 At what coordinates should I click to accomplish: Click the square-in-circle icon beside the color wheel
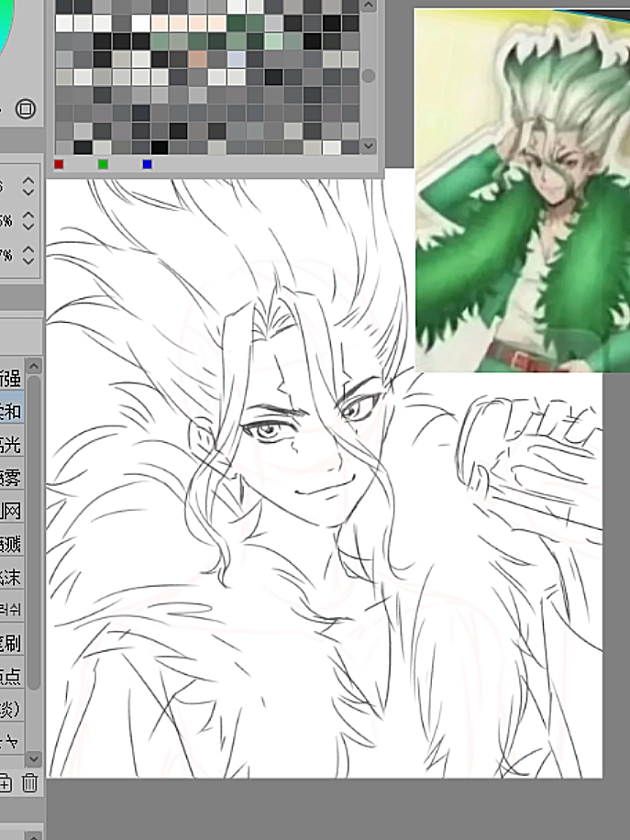click(x=25, y=109)
